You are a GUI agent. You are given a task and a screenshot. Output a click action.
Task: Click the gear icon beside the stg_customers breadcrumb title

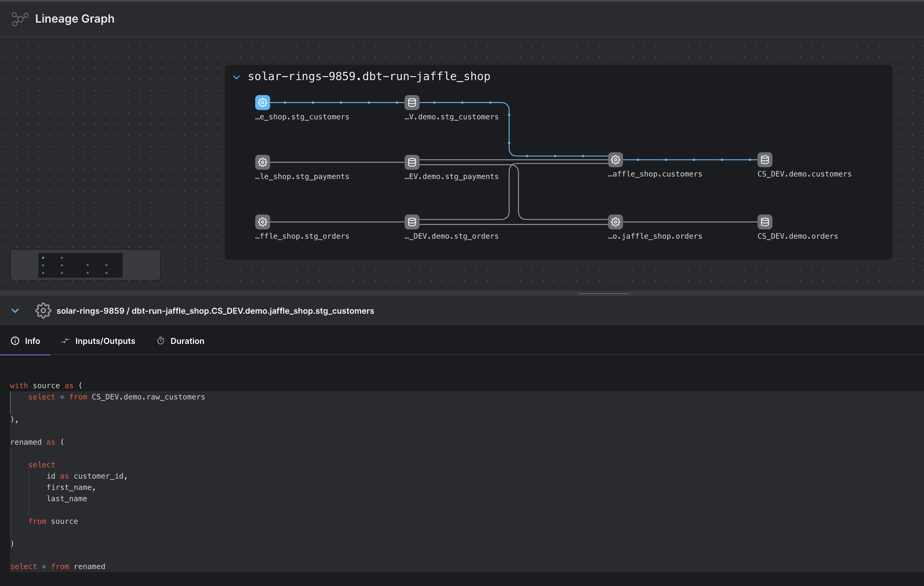tap(43, 311)
